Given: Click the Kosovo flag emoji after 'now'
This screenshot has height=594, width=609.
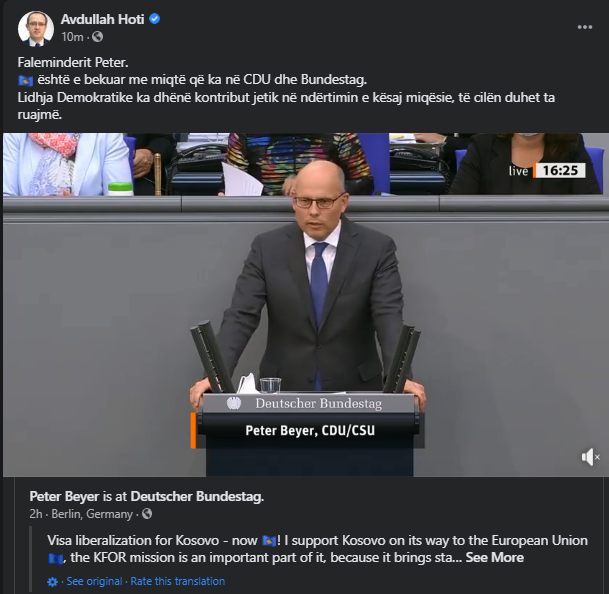Looking at the screenshot, I should tap(269, 541).
